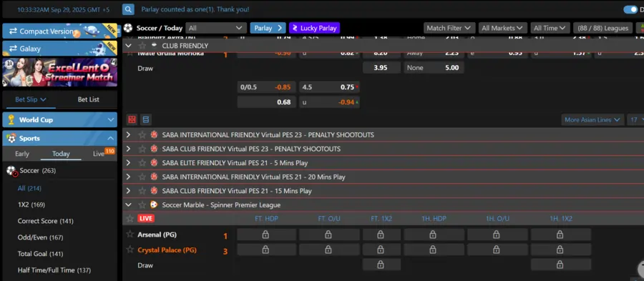This screenshot has height=281, width=644.
Task: Select 1X2 (169) market
Action: pyautogui.click(x=31, y=204)
